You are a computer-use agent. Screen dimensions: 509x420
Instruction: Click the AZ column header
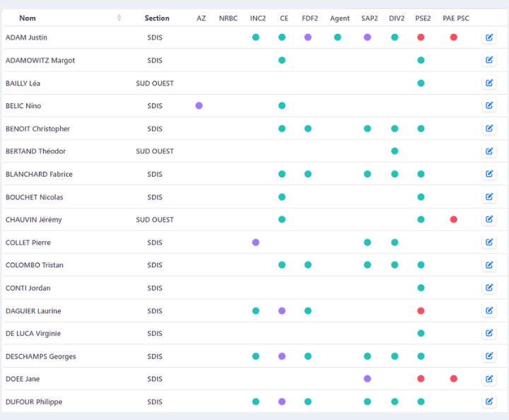(x=201, y=18)
